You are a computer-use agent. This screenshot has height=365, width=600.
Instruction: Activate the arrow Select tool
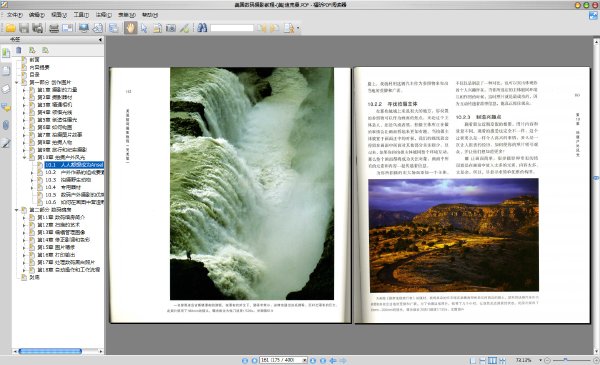[x=144, y=28]
